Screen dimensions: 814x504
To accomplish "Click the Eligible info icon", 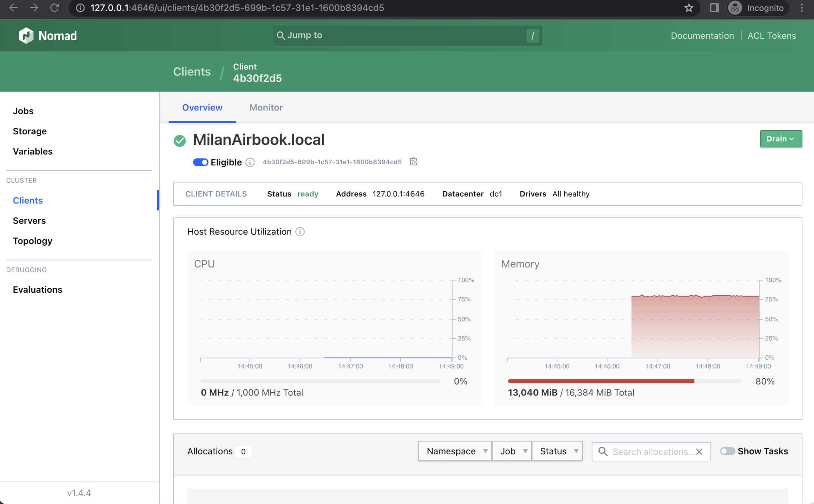I will click(250, 162).
